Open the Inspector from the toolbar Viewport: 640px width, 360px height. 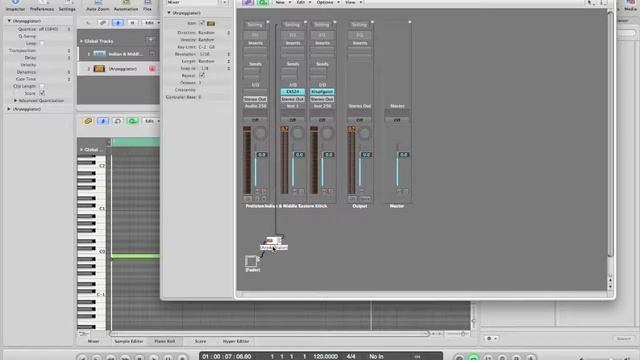tap(15, 5)
